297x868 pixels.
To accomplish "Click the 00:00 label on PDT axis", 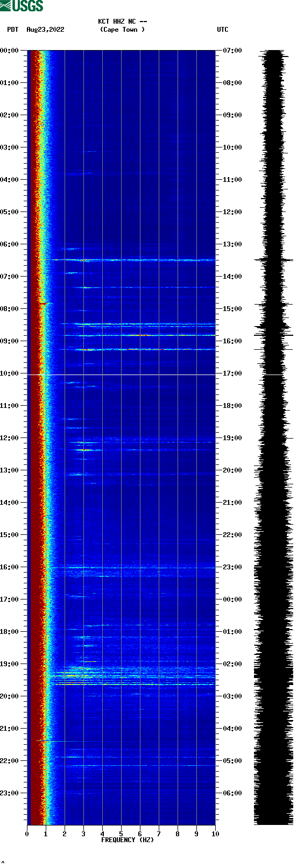I will [x=10, y=51].
